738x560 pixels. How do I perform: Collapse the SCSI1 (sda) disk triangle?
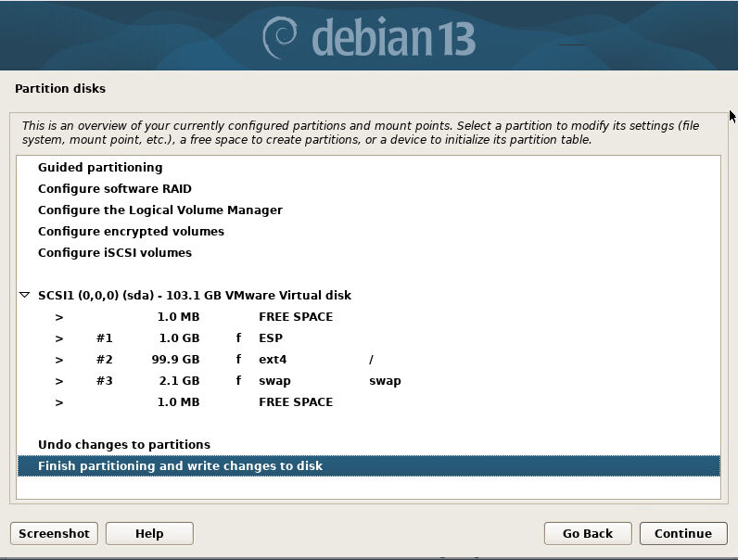[24, 295]
